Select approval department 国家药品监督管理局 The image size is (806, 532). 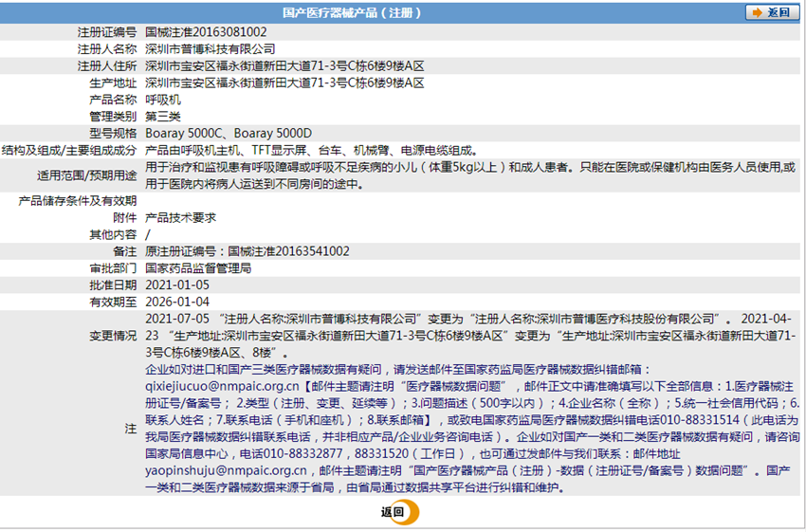198,267
